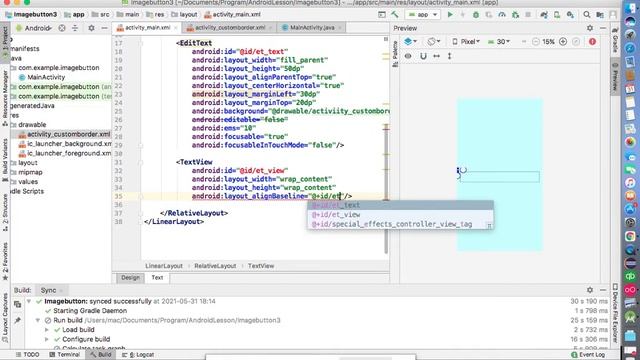Click the attach debugger bug icon

[516, 15]
